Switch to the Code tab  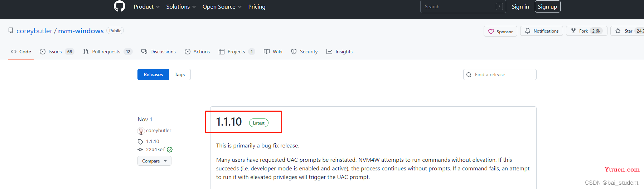(21, 52)
